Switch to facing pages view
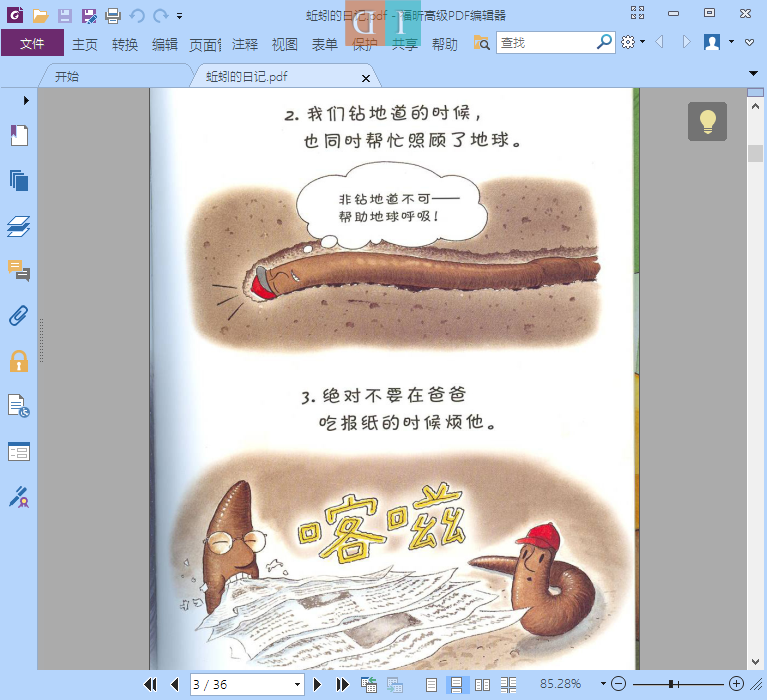The image size is (767, 700). tap(482, 684)
